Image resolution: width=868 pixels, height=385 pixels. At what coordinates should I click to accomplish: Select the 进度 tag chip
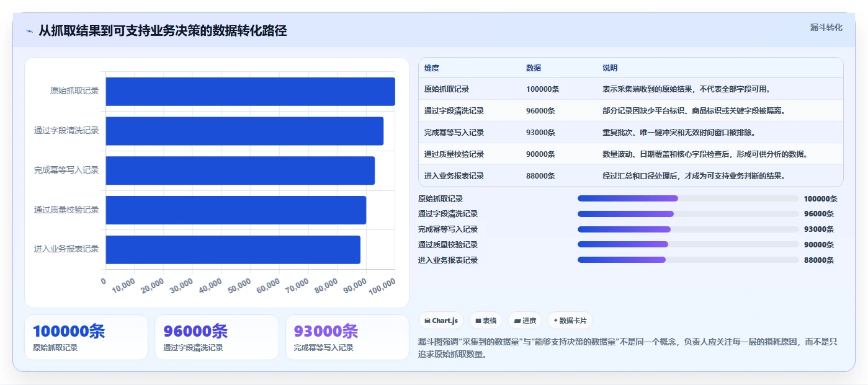tap(525, 321)
